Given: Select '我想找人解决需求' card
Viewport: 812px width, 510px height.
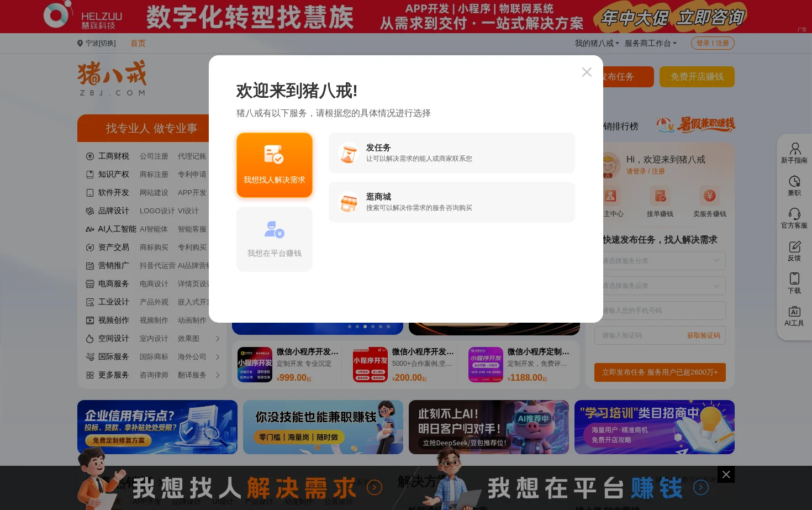Looking at the screenshot, I should click(275, 165).
